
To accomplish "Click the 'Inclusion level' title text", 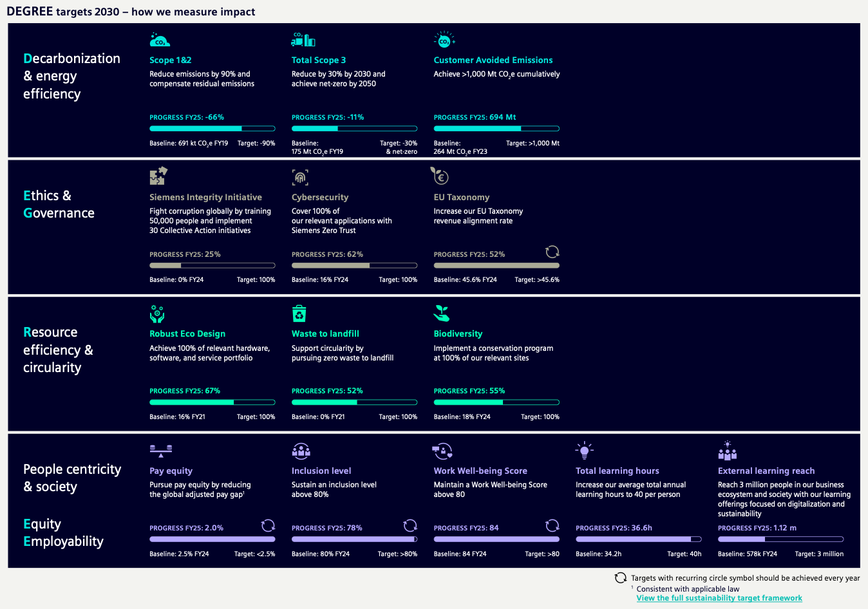I will pyautogui.click(x=321, y=471).
